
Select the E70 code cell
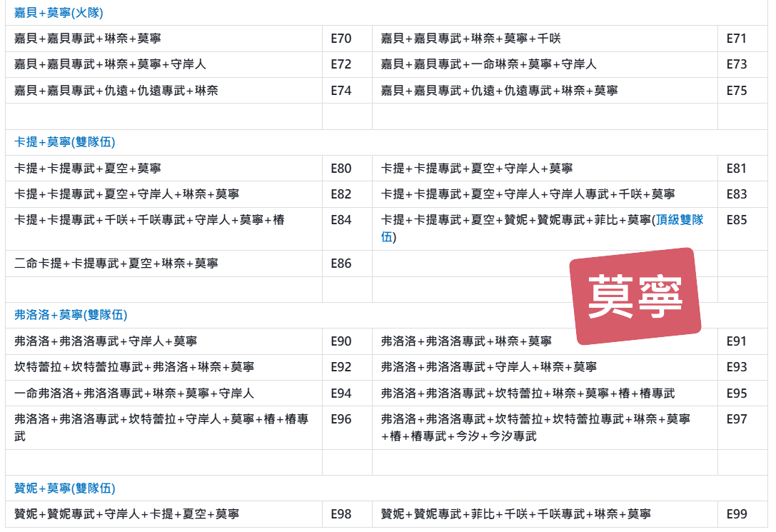[341, 39]
